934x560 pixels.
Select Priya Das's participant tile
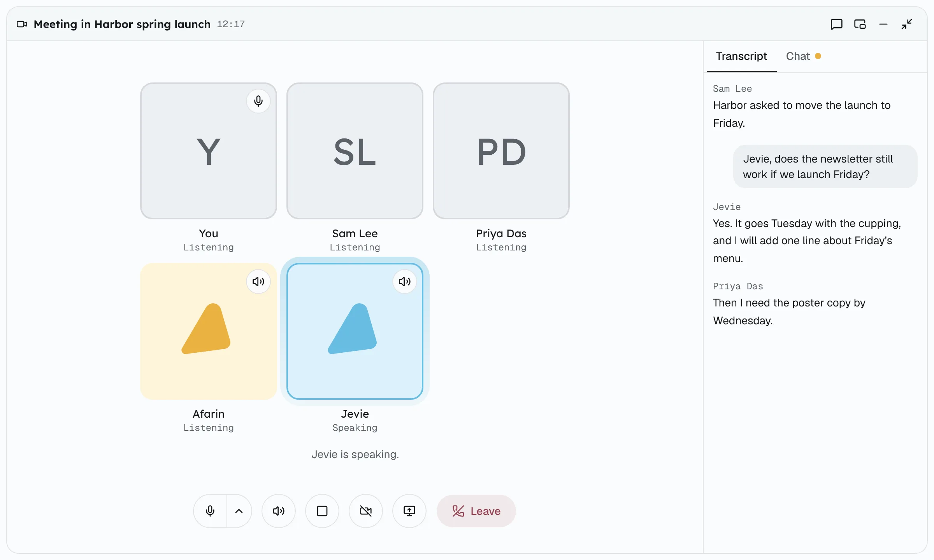pyautogui.click(x=501, y=151)
